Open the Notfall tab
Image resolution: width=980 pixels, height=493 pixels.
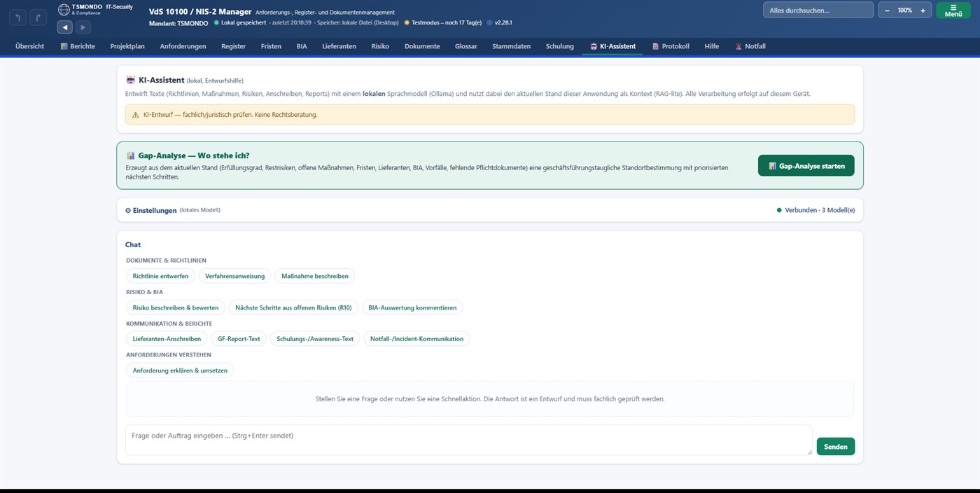pos(750,46)
